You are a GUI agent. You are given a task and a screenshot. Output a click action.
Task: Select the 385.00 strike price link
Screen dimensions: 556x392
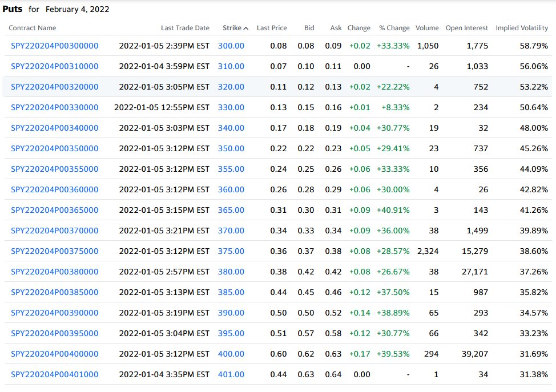(x=231, y=292)
